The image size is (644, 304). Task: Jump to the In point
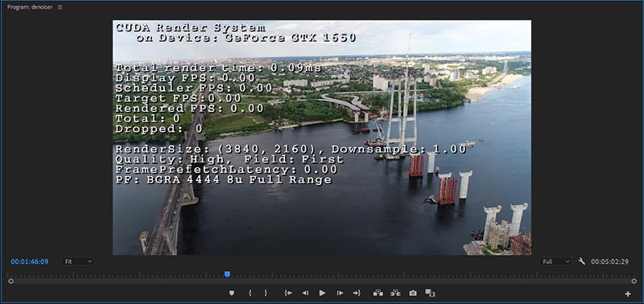(x=288, y=293)
